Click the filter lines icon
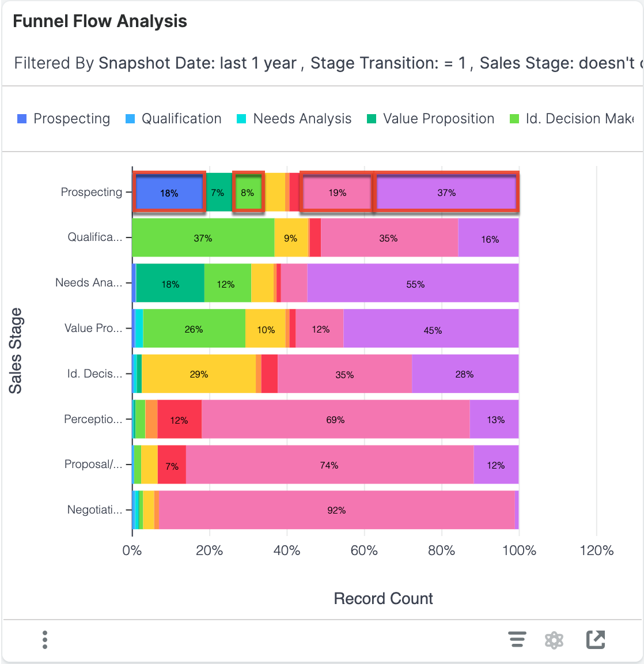The height and width of the screenshot is (664, 644). (517, 640)
